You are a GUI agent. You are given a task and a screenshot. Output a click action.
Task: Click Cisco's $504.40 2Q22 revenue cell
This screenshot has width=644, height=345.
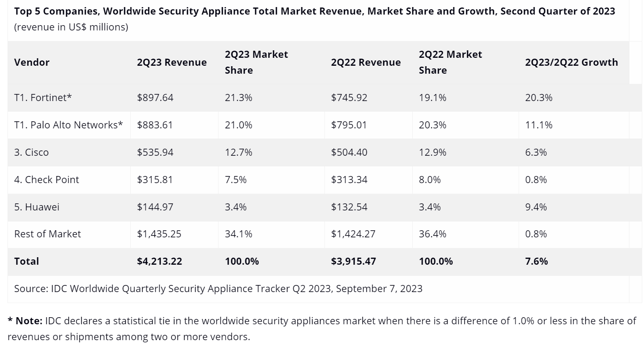349,152
